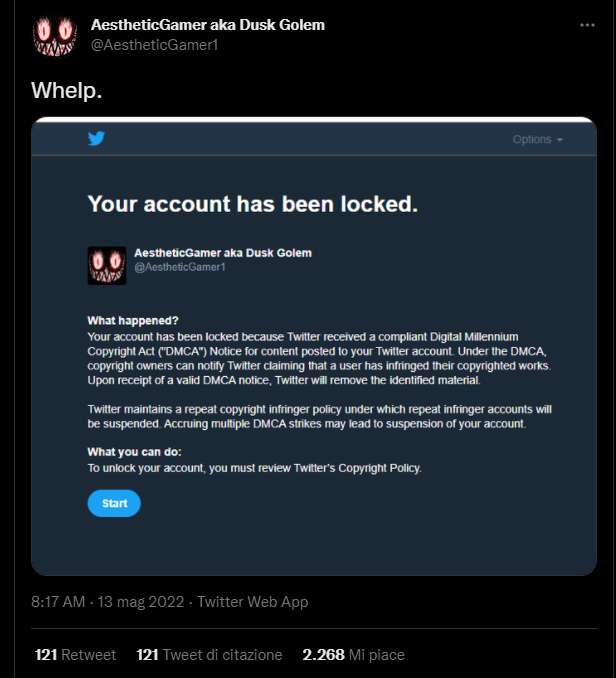Screen dimensions: 616x678
Task: Click embedded name AestheticGamer aka Dusk Golem
Action: pos(223,253)
